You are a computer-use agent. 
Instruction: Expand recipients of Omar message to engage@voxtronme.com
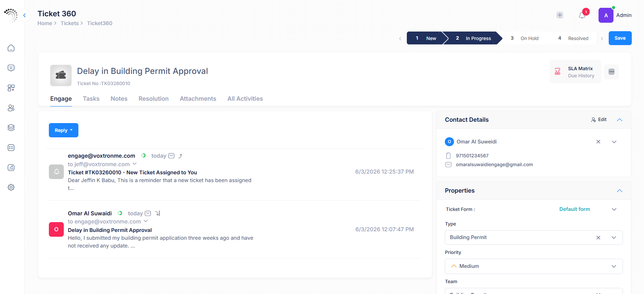pyautogui.click(x=146, y=221)
